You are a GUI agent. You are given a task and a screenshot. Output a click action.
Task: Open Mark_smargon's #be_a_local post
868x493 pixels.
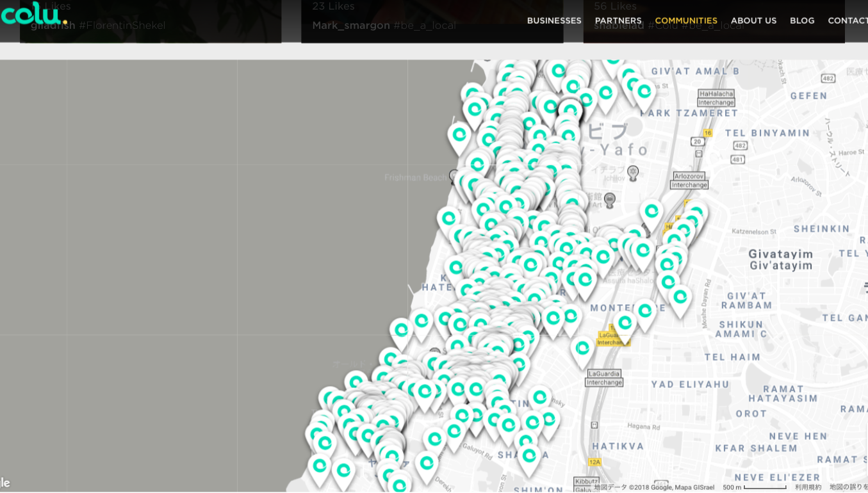(x=384, y=26)
